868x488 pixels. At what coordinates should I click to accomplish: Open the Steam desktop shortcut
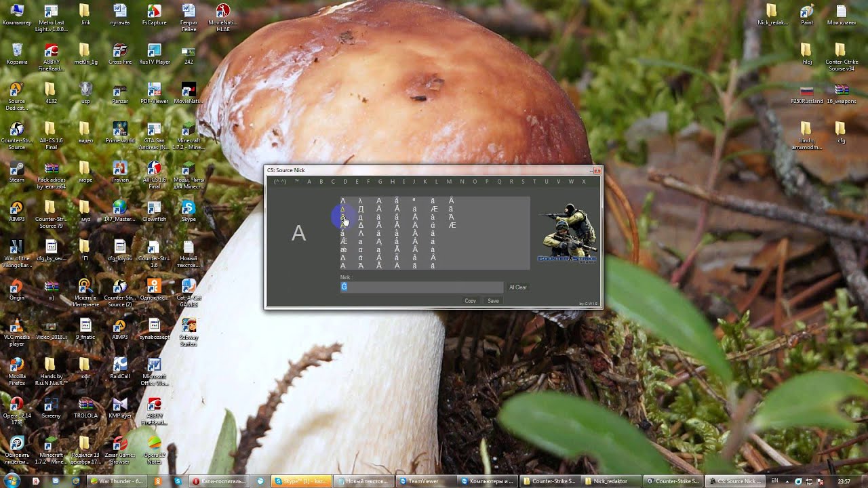point(17,171)
